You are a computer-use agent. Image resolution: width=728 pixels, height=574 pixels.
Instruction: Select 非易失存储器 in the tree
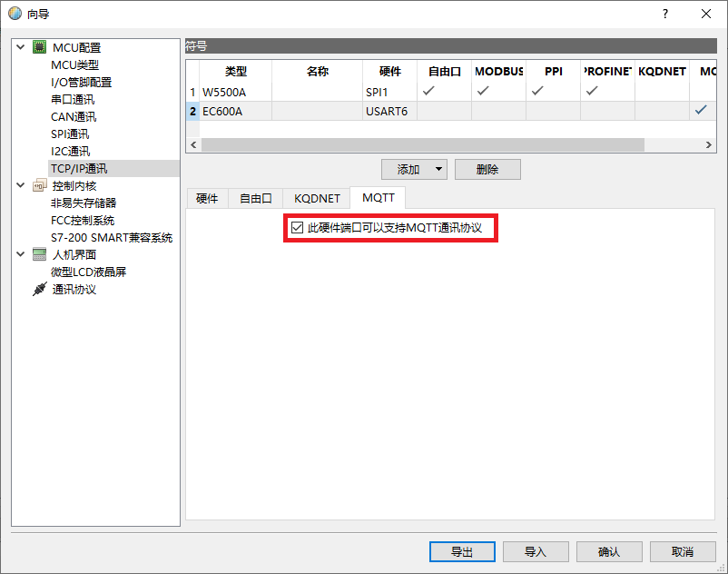pyautogui.click(x=84, y=203)
